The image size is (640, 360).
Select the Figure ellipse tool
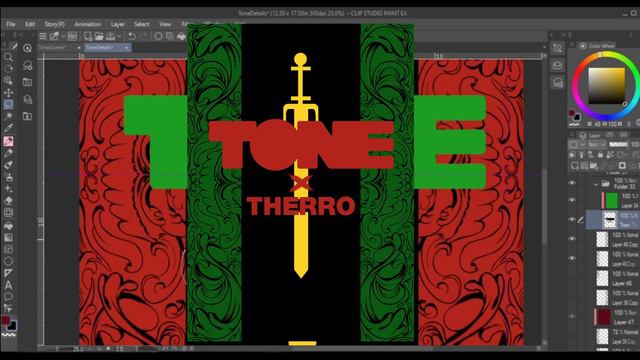pyautogui.click(x=8, y=261)
